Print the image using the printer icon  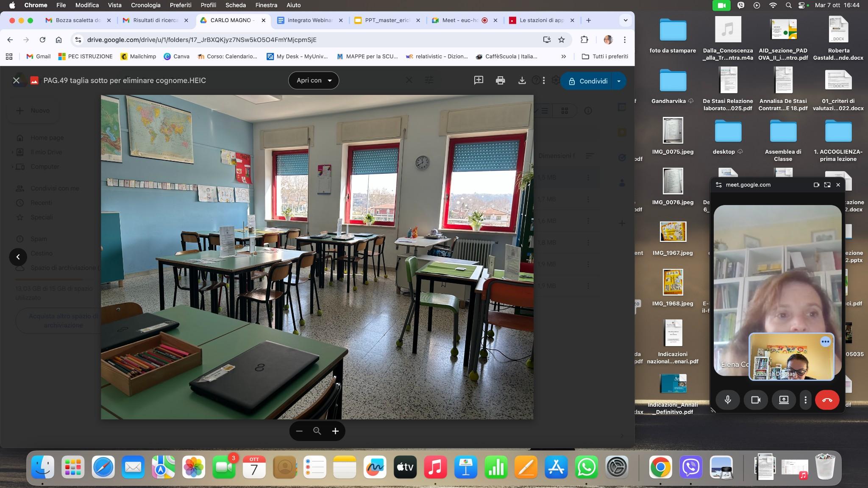tap(500, 80)
